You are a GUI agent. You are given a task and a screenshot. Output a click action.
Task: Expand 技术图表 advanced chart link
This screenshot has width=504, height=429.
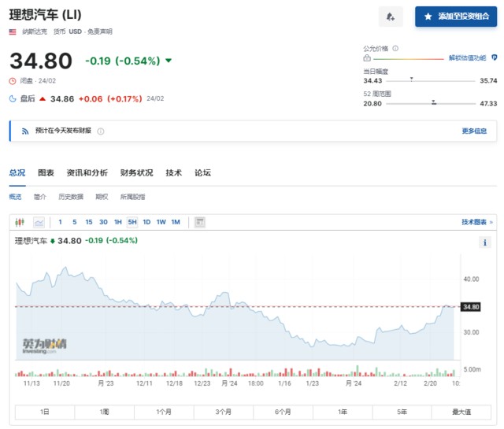[x=477, y=222]
